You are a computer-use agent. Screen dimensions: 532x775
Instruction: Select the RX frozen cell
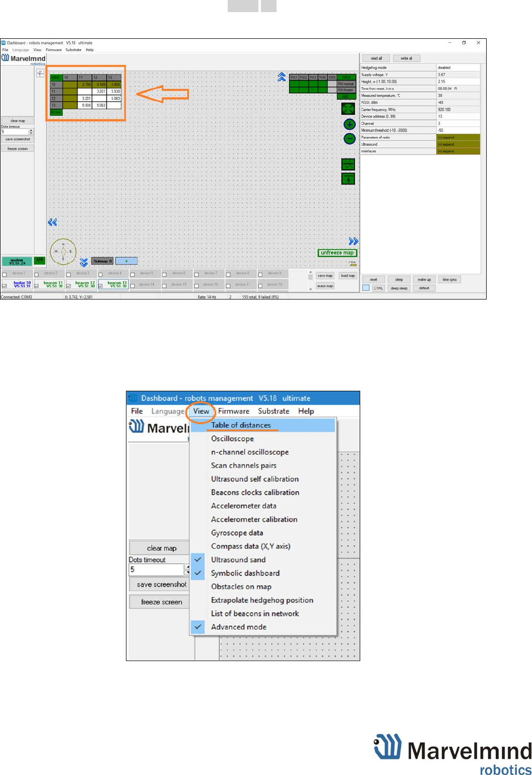point(346,90)
